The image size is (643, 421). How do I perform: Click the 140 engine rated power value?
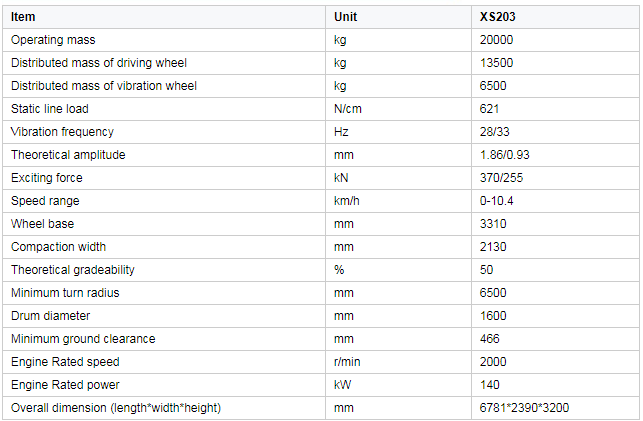pyautogui.click(x=490, y=385)
